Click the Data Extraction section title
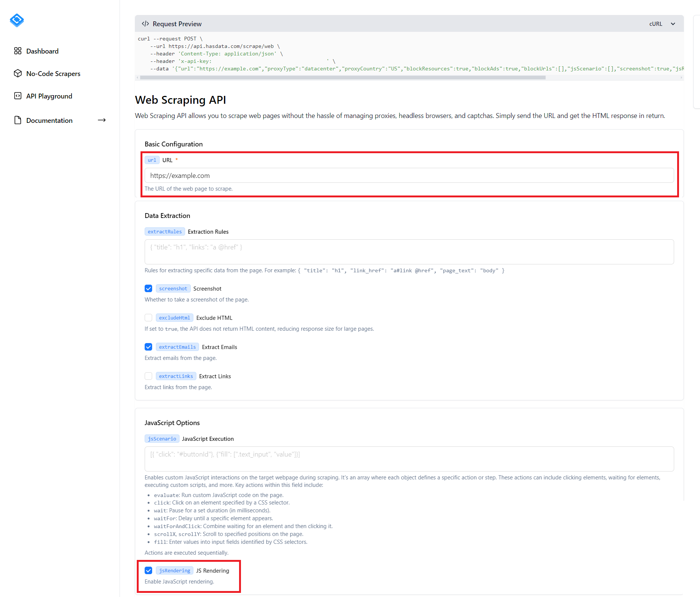 (x=168, y=216)
